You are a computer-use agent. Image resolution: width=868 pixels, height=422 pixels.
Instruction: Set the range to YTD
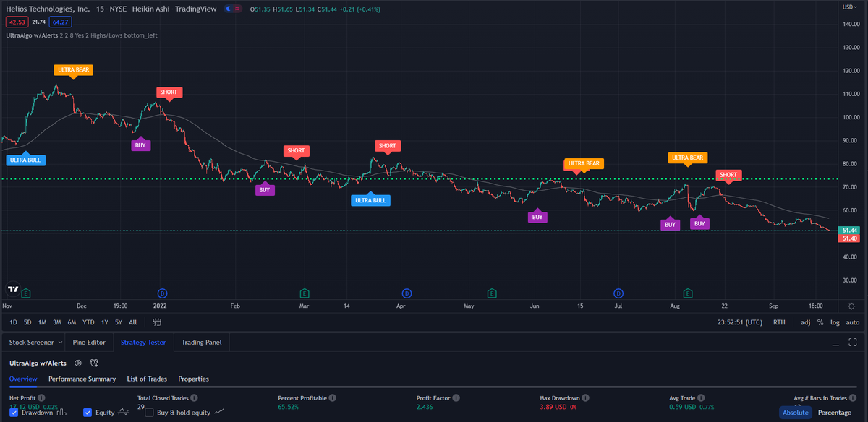(88, 322)
